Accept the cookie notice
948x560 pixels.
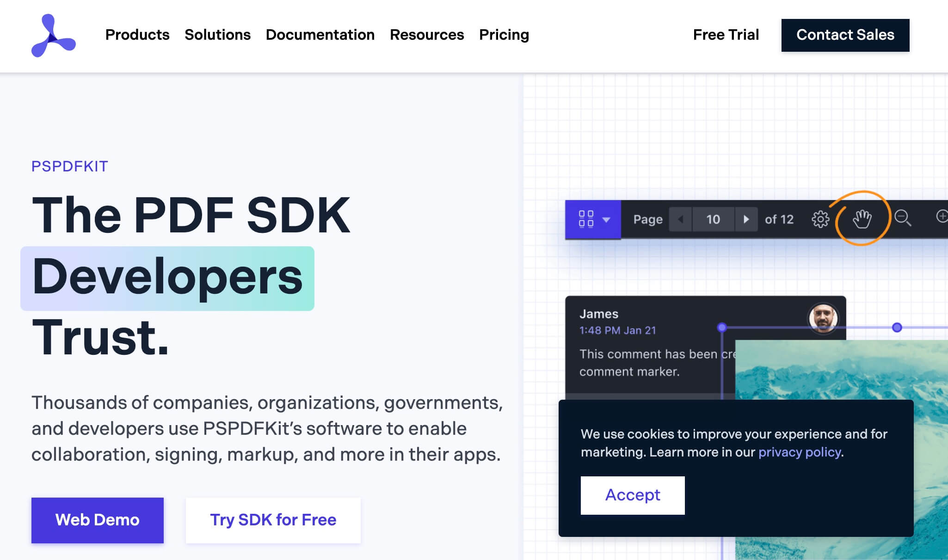point(632,495)
